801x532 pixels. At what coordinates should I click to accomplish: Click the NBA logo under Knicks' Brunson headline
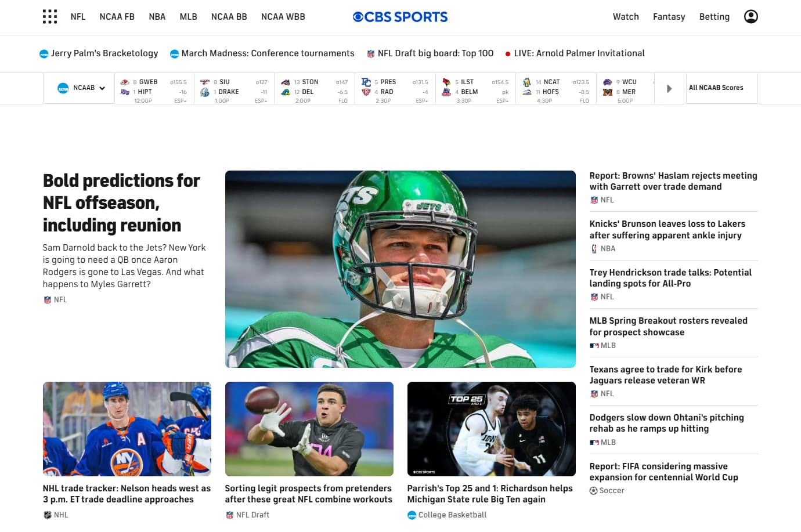pyautogui.click(x=594, y=249)
